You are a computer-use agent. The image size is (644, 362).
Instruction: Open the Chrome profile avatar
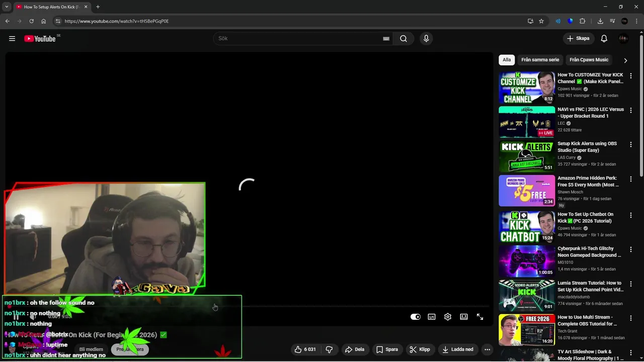[624, 21]
